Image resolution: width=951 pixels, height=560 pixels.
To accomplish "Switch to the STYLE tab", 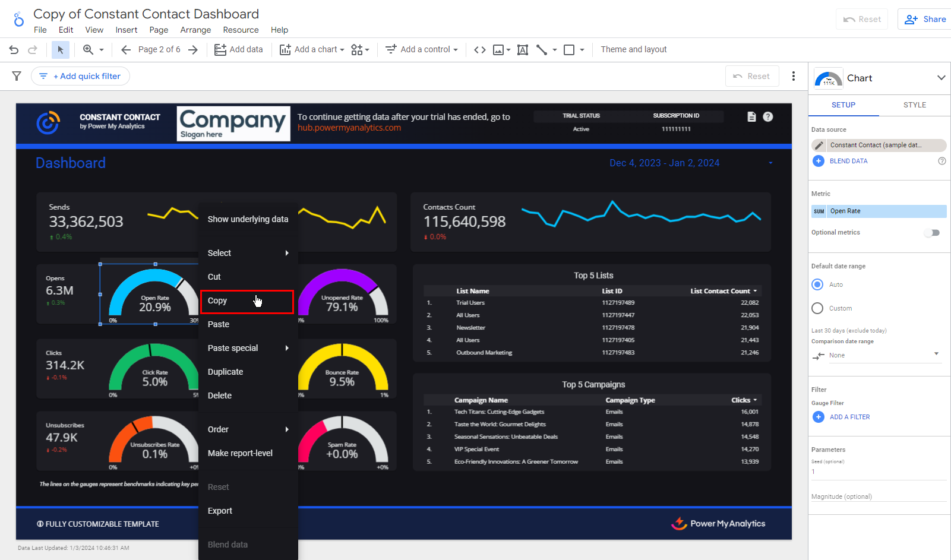I will [x=914, y=105].
